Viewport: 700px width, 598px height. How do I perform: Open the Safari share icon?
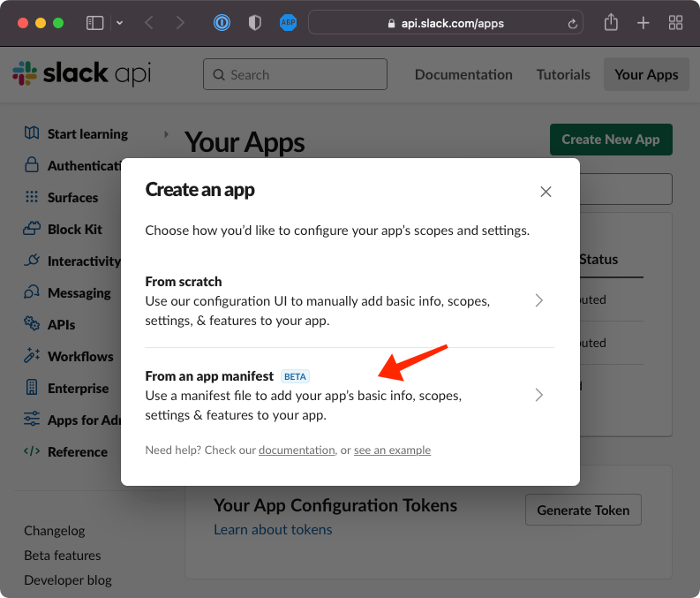611,22
